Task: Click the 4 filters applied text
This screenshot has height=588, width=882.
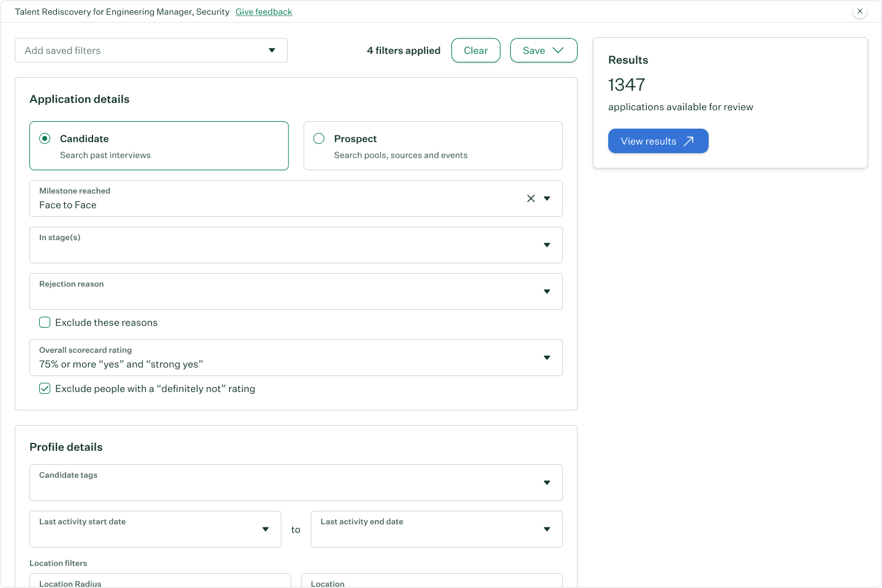Action: point(404,50)
